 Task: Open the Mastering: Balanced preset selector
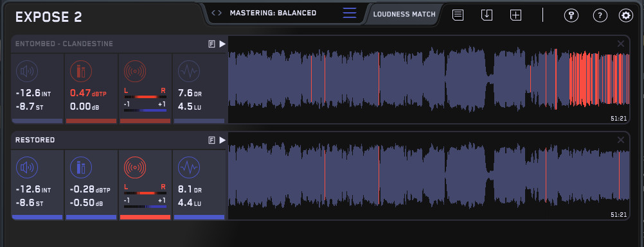pos(273,13)
